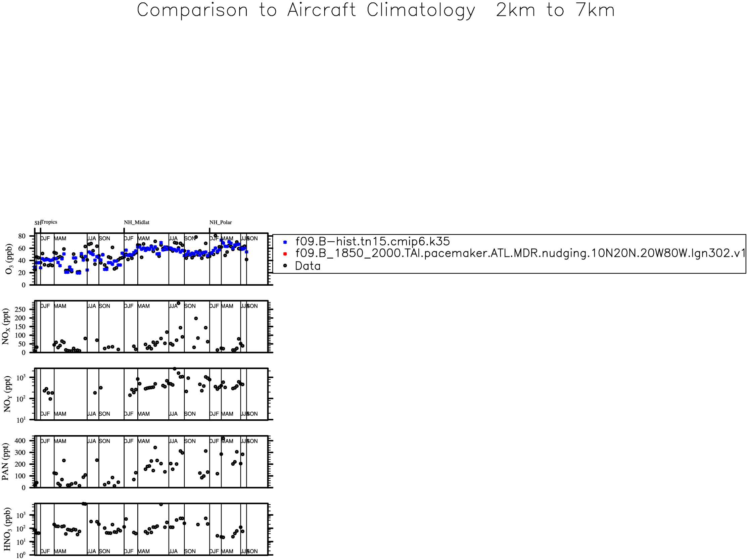748x560 pixels.
Task: Click the black Data circle in the legend
Action: (x=285, y=266)
